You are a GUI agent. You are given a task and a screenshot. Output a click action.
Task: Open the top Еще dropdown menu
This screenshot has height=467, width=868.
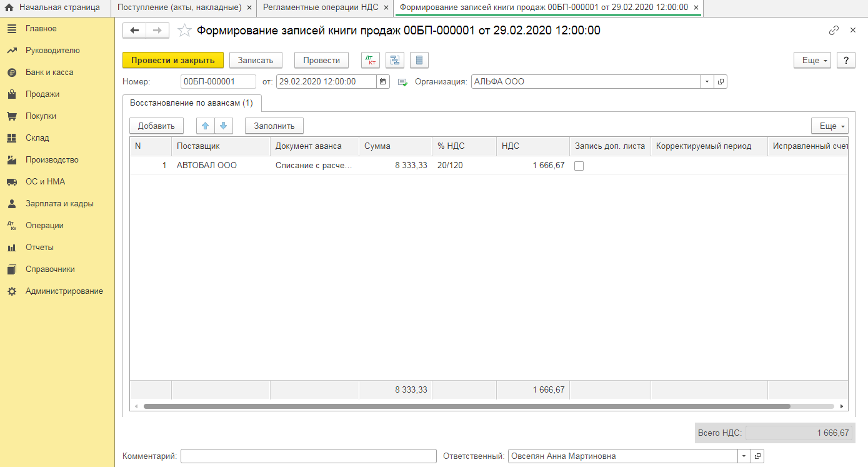812,60
